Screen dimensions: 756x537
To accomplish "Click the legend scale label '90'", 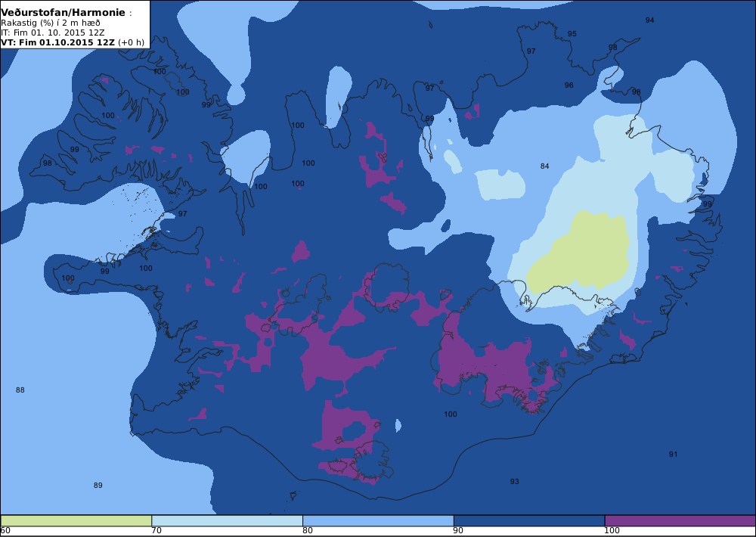I will pyautogui.click(x=459, y=531).
